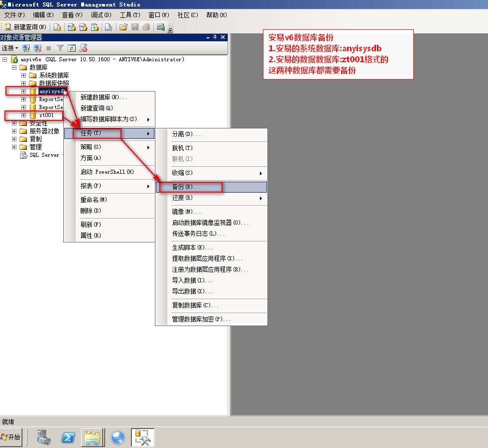Open the 工具(T) menu in menu bar
Image resolution: width=488 pixels, height=448 pixels.
pyautogui.click(x=129, y=15)
